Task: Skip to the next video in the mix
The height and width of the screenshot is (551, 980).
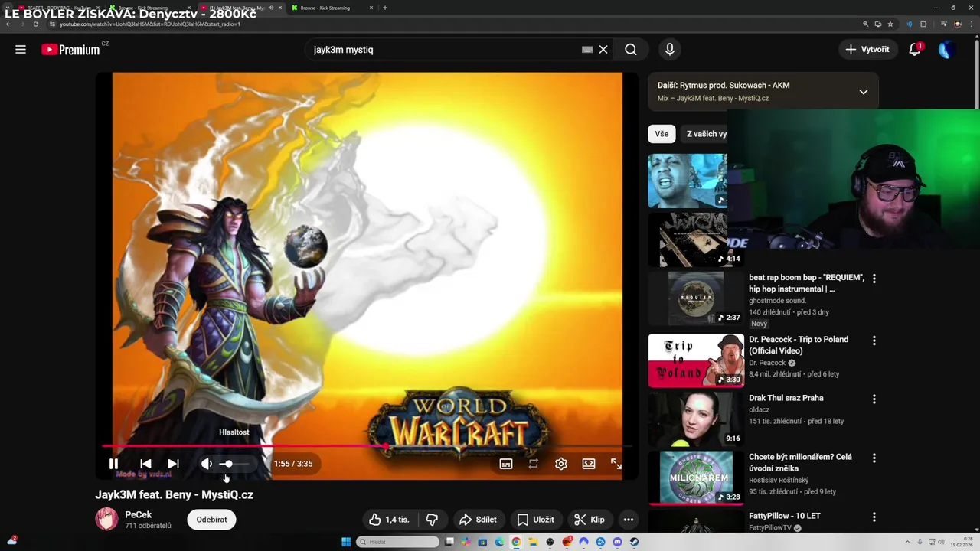Action: [x=173, y=464]
